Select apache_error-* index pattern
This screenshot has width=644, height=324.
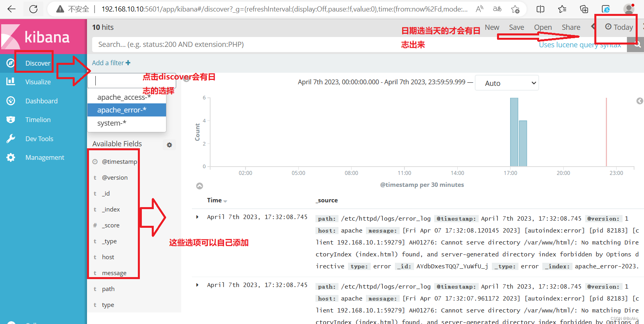[x=127, y=110]
